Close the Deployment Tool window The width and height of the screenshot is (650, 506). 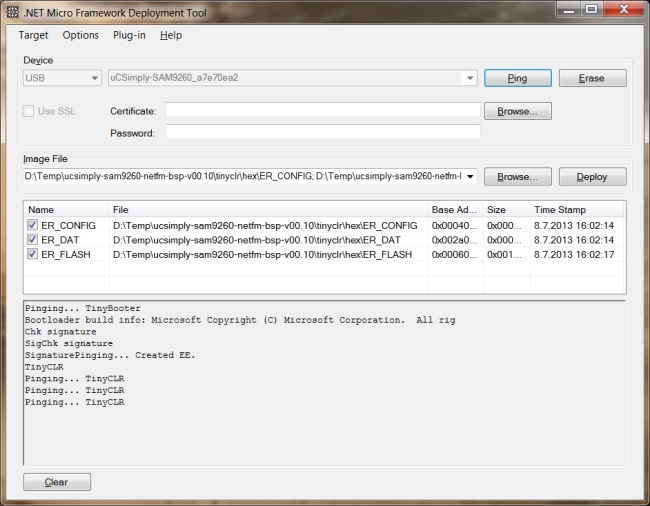[x=624, y=9]
